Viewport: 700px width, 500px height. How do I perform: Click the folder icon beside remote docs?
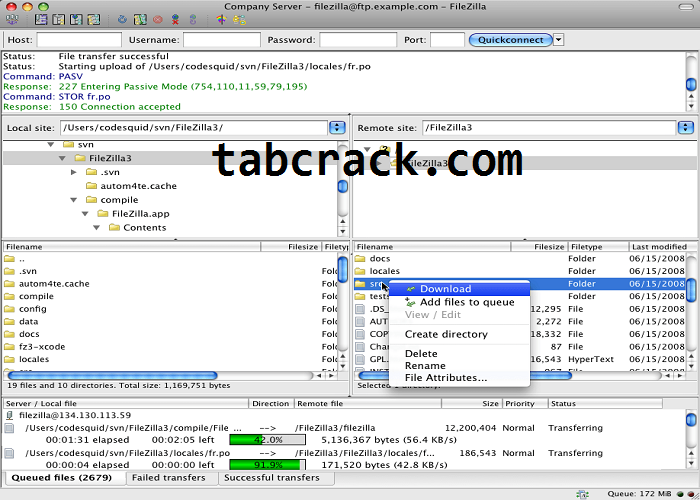pos(360,258)
